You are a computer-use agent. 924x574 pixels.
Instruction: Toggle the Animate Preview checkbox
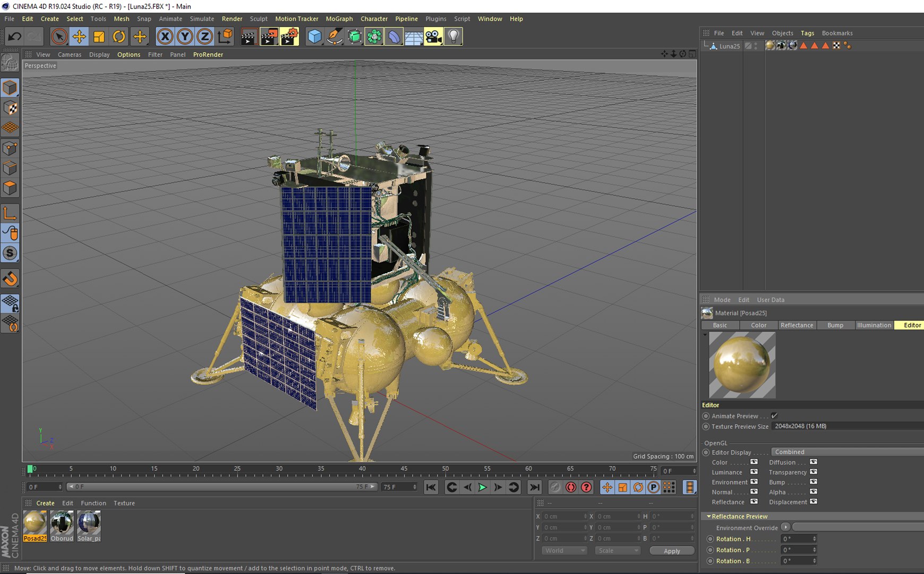pyautogui.click(x=774, y=416)
